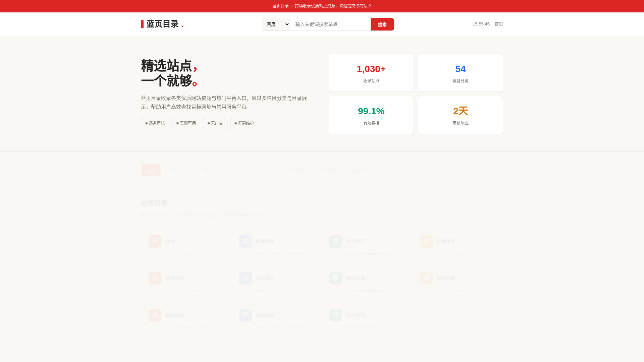
Task: Switch to the 内容写作 category tab
Action: click(x=266, y=170)
